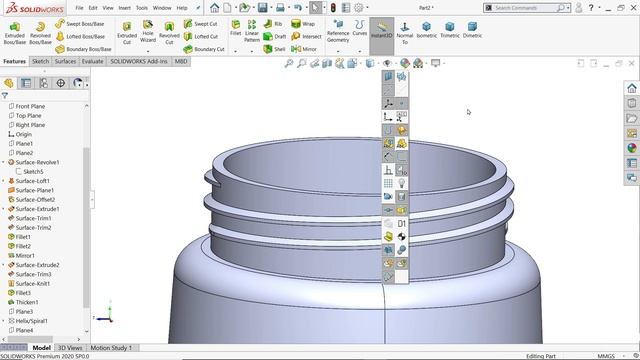This screenshot has width=640, height=360.
Task: Expand Surface-Extrude1 in feature tree
Action: tap(4, 209)
